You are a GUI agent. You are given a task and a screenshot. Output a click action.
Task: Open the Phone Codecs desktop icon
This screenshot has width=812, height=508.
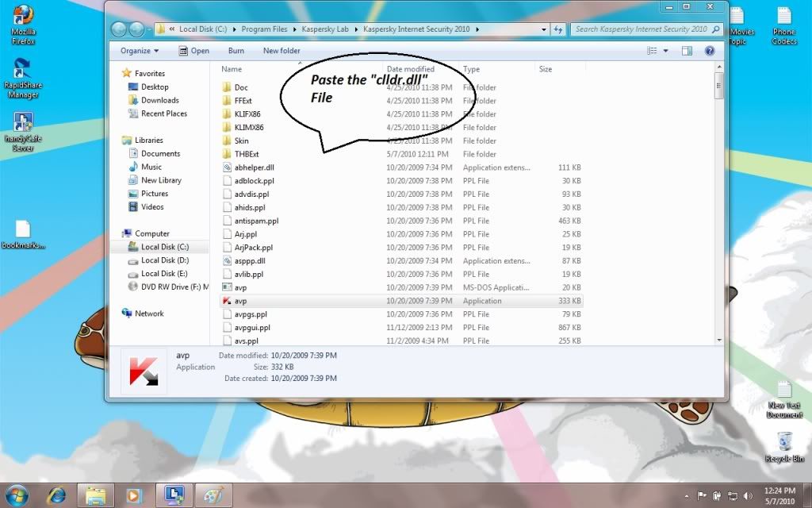(x=784, y=25)
